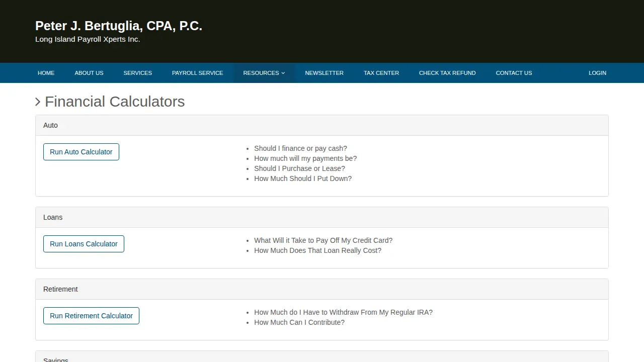Select 'How Much Should I Put Down?' text
644x362 pixels.
[303, 178]
